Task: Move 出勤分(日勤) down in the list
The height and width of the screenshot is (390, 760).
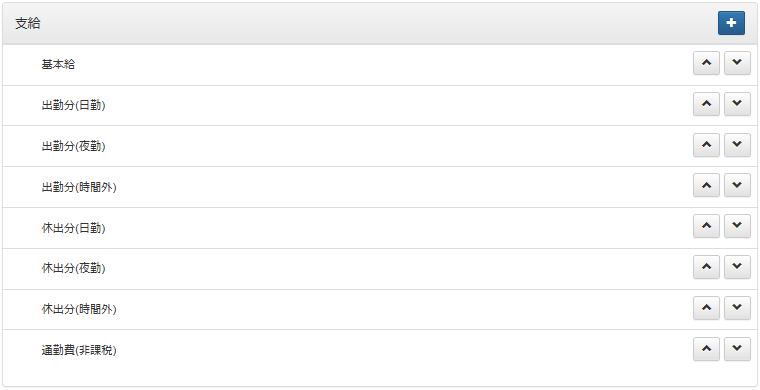Action: tap(737, 104)
